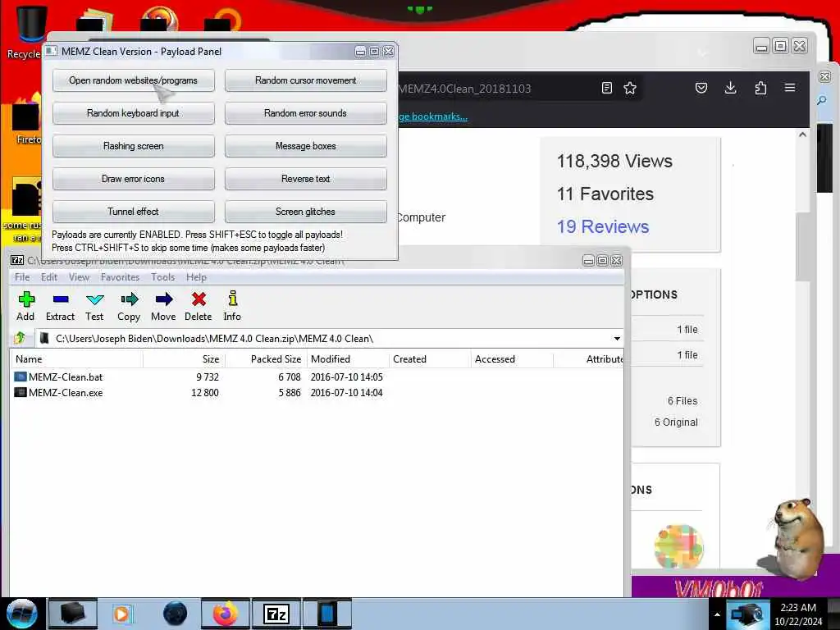This screenshot has width=840, height=630.
Task: Toggle the Message boxes payload
Action: pyautogui.click(x=305, y=146)
